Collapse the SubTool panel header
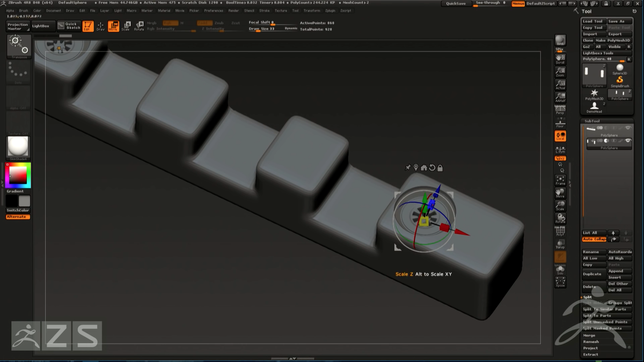The width and height of the screenshot is (644, 362). (x=591, y=121)
